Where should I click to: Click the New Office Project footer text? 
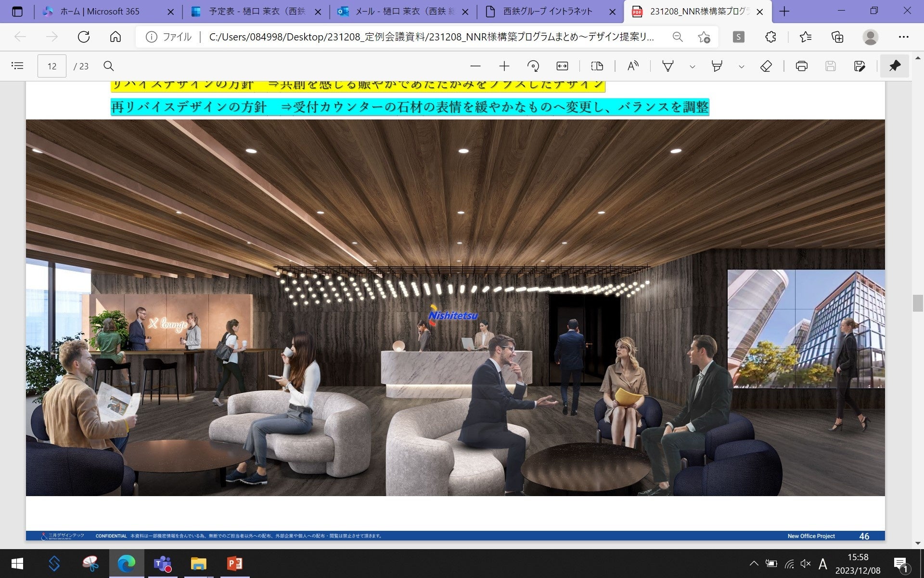811,536
